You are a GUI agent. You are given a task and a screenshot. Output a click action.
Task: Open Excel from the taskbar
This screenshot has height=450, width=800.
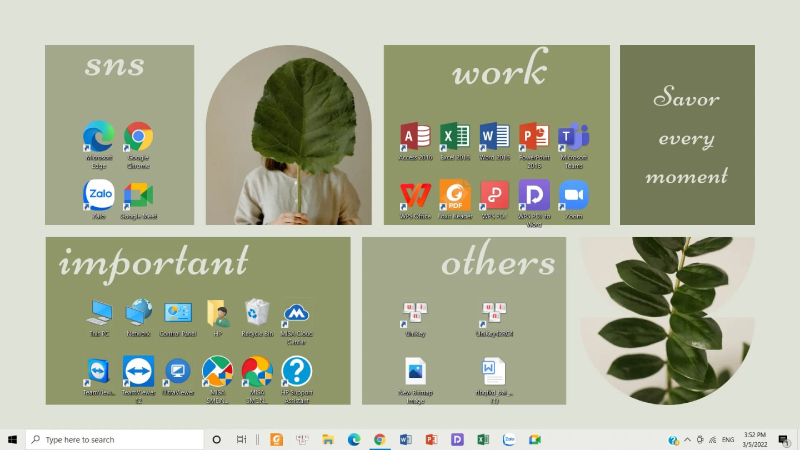click(483, 439)
